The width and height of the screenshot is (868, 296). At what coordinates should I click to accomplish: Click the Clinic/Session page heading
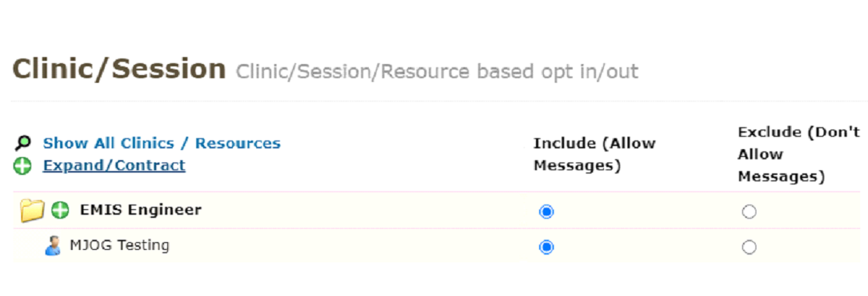point(119,70)
